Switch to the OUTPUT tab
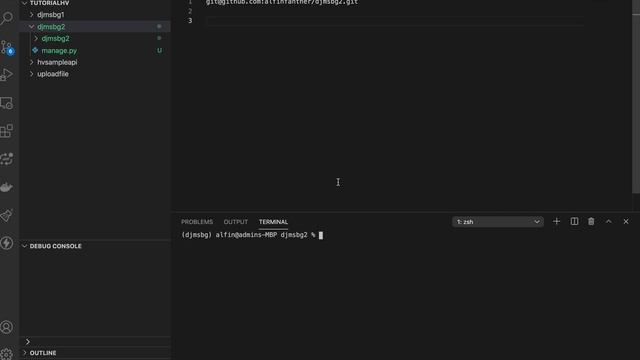Viewport: 640px width, 360px height. 236,222
